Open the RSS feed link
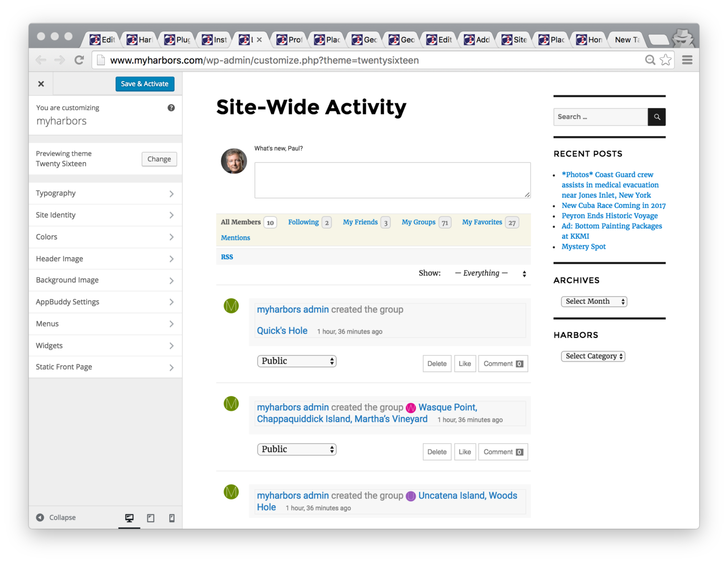Viewport: 728px width, 563px height. coord(227,257)
